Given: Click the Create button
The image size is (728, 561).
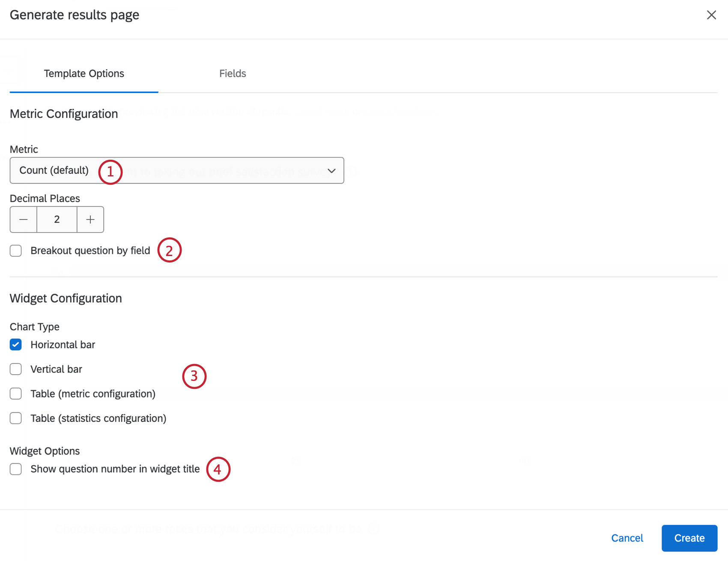Looking at the screenshot, I should pos(689,538).
